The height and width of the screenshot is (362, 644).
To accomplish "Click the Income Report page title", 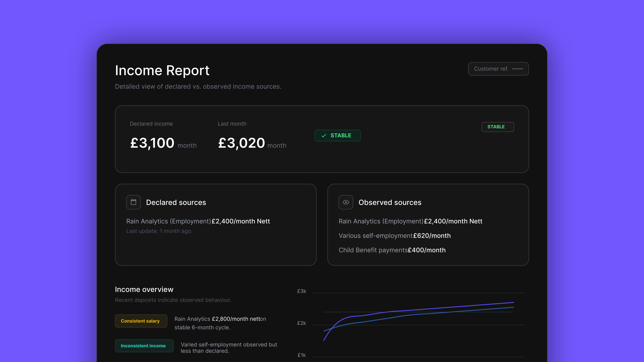I will pyautogui.click(x=162, y=70).
